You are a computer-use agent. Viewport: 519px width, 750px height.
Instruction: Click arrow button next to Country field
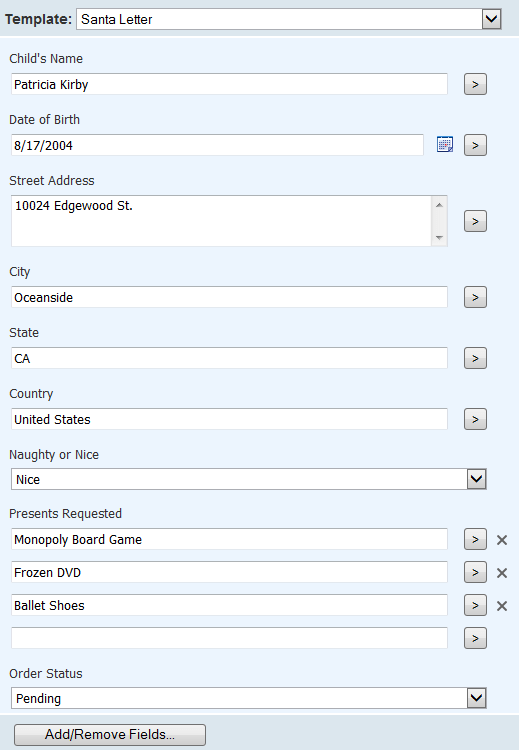475,419
